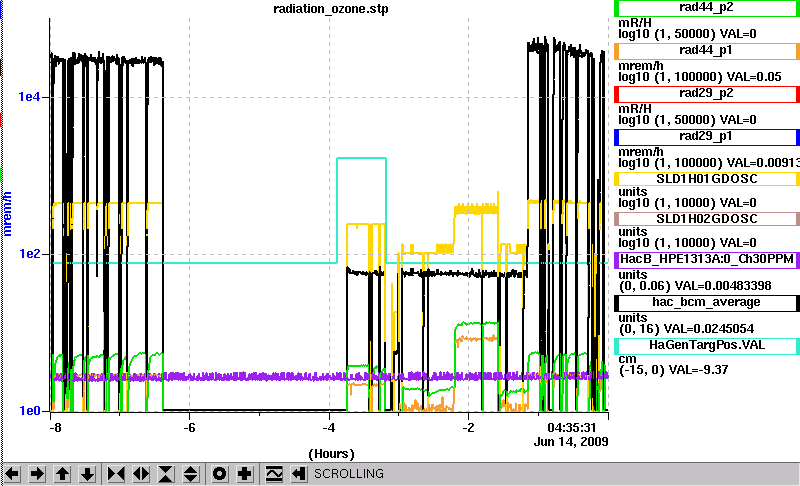Select the hac_bcm_average legend entry
The height and width of the screenshot is (486, 800).
click(707, 302)
